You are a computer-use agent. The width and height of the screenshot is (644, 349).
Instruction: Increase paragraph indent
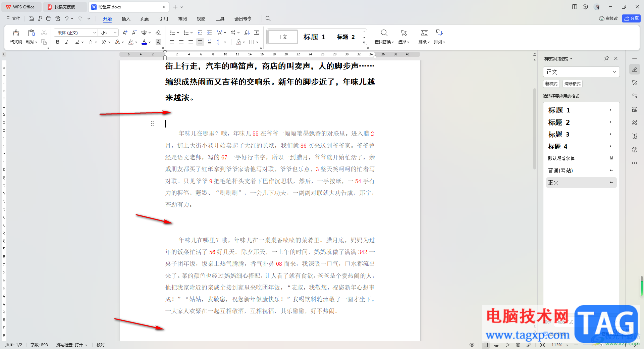coord(209,33)
